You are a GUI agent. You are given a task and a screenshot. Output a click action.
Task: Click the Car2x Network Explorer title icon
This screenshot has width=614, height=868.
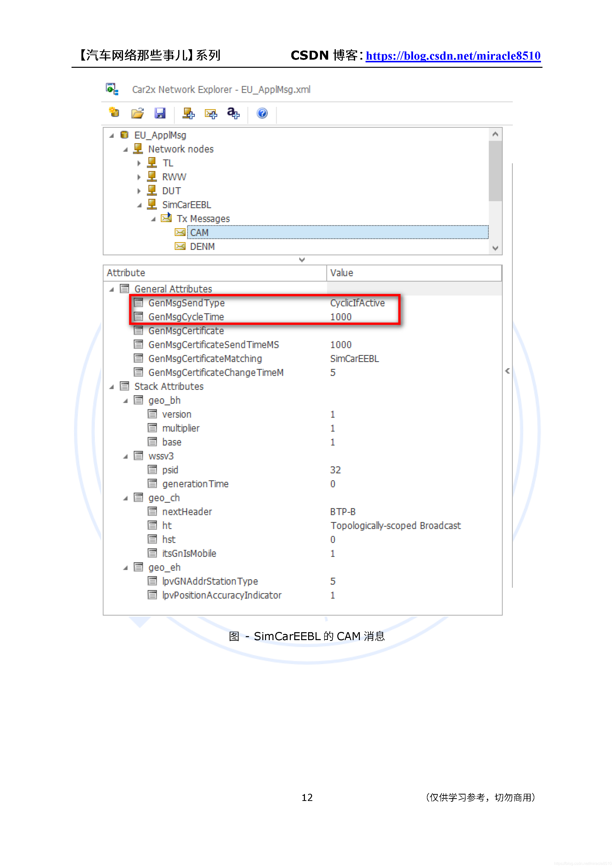112,89
